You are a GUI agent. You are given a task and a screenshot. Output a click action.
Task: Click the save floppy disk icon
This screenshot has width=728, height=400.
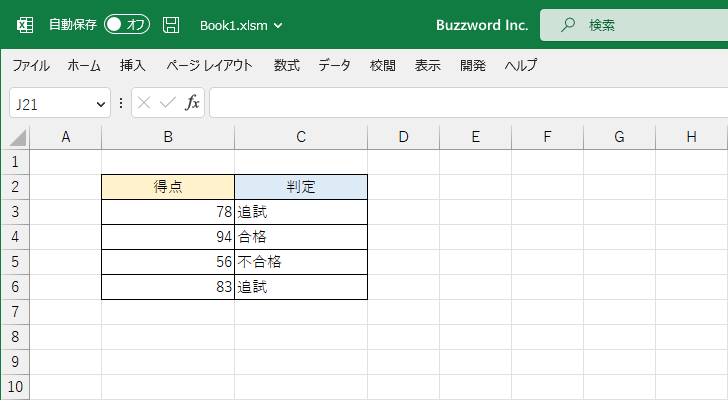coord(171,25)
